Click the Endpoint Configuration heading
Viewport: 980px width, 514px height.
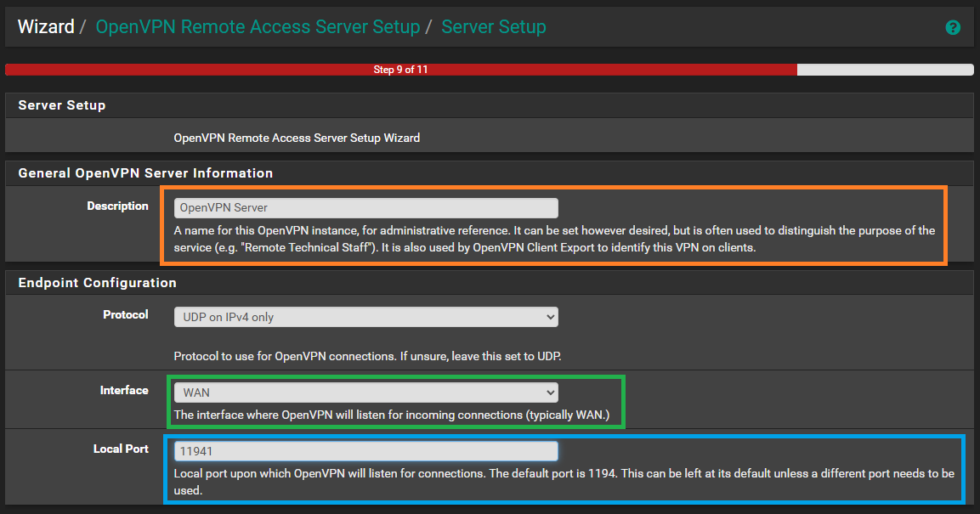[98, 283]
